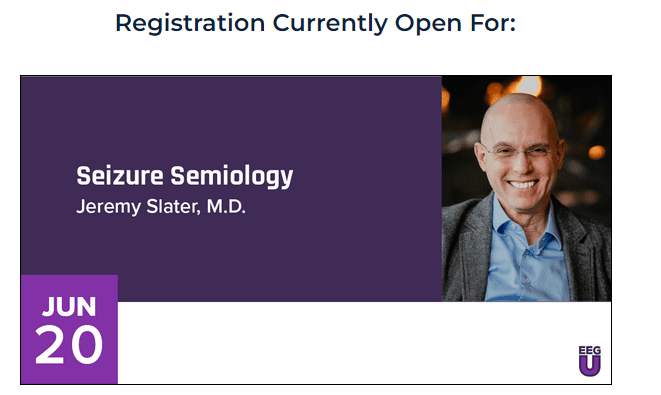
Task: Click the Jeremy Slater, M.D. speaker name
Action: tap(161, 207)
